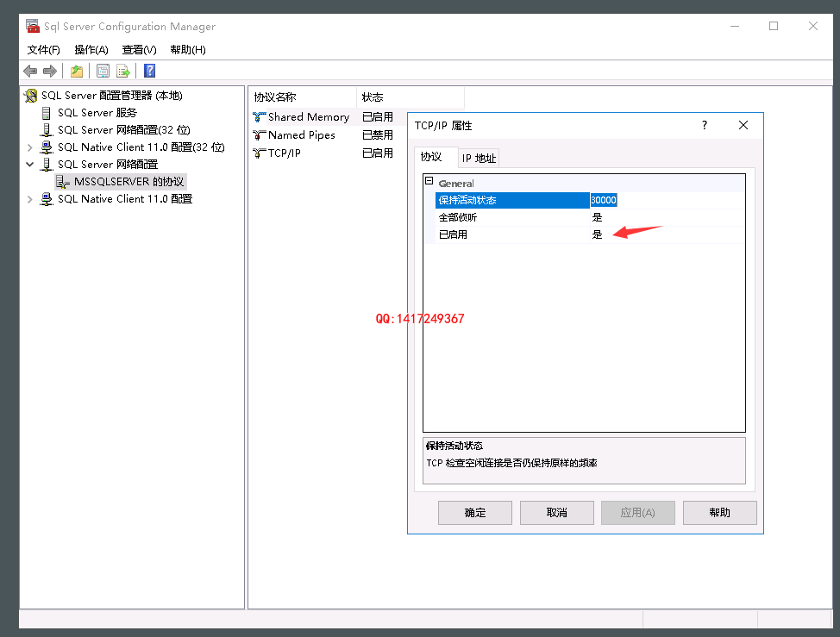Open the 操作(A) menu
This screenshot has width=840, height=637.
tap(91, 50)
